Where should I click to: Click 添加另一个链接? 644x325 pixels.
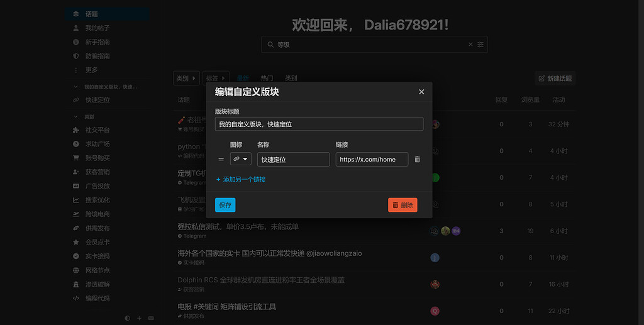[x=241, y=179]
